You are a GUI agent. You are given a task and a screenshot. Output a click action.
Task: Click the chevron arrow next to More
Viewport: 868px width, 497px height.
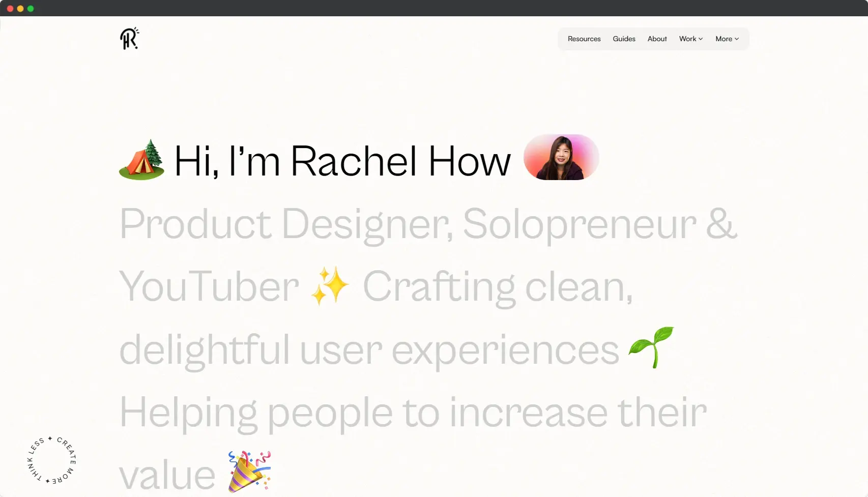point(737,39)
